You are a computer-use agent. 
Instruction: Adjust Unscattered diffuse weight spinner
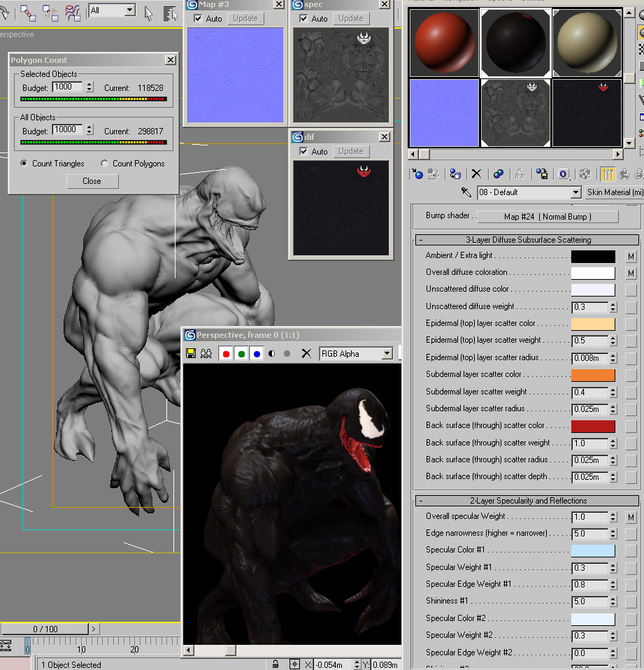tap(613, 307)
